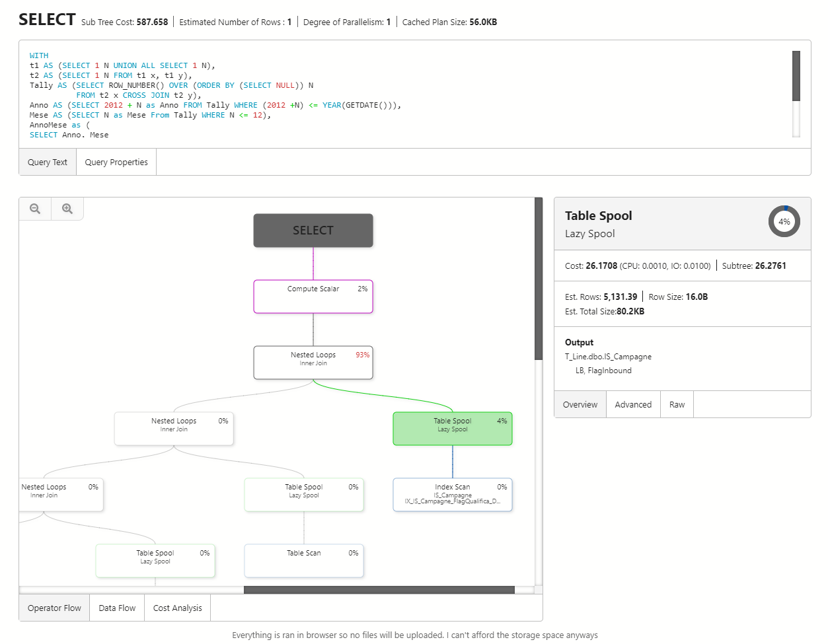Select the zoom-out magnifier icon
Viewport: 828px width, 644px height.
[x=34, y=208]
